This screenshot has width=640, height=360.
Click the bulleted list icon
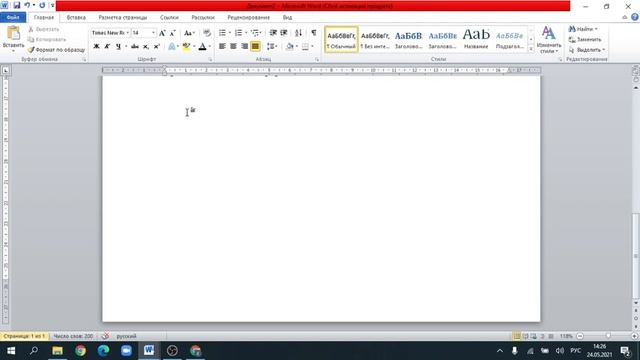[x=222, y=33]
